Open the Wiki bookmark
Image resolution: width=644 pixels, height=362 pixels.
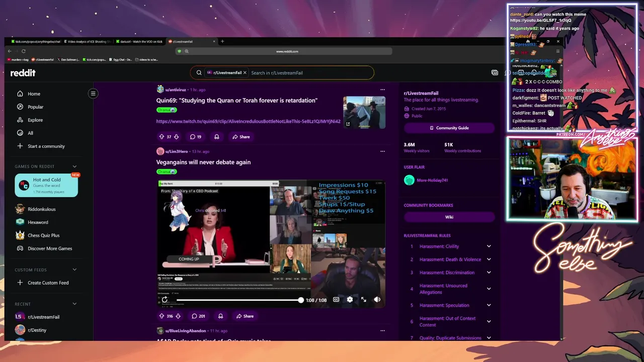click(x=449, y=217)
